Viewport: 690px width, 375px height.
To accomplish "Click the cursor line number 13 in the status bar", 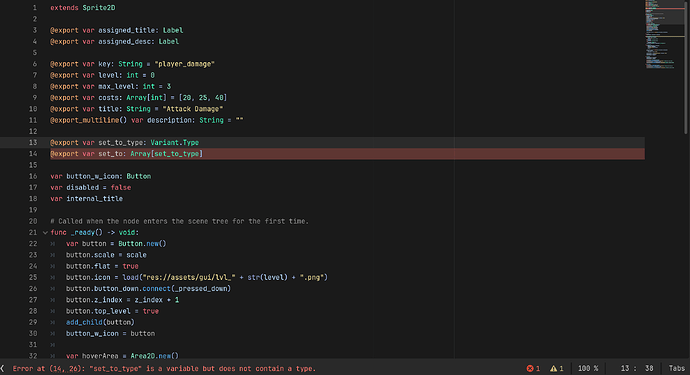I will [625, 368].
